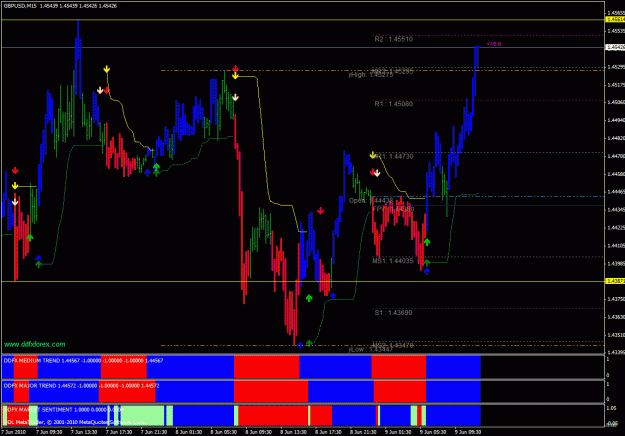Image resolution: width=625 pixels, height=436 pixels.
Task: Click the 1.44700 price scale value
Action: (x=615, y=156)
